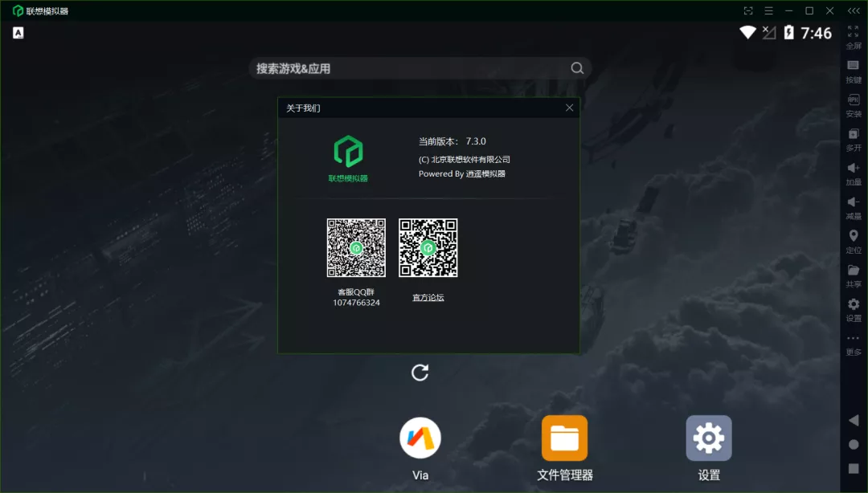Tap the Android back navigation button

pyautogui.click(x=853, y=420)
